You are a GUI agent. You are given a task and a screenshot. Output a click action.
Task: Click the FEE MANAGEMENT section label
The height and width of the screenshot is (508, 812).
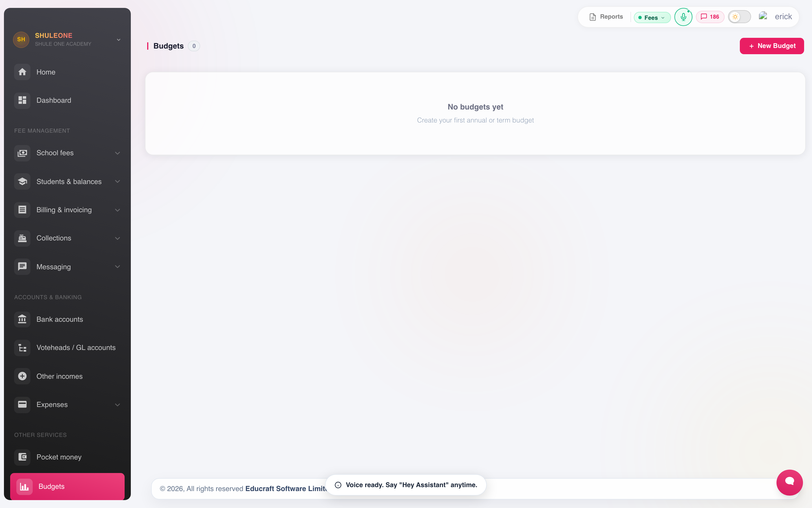click(x=42, y=131)
